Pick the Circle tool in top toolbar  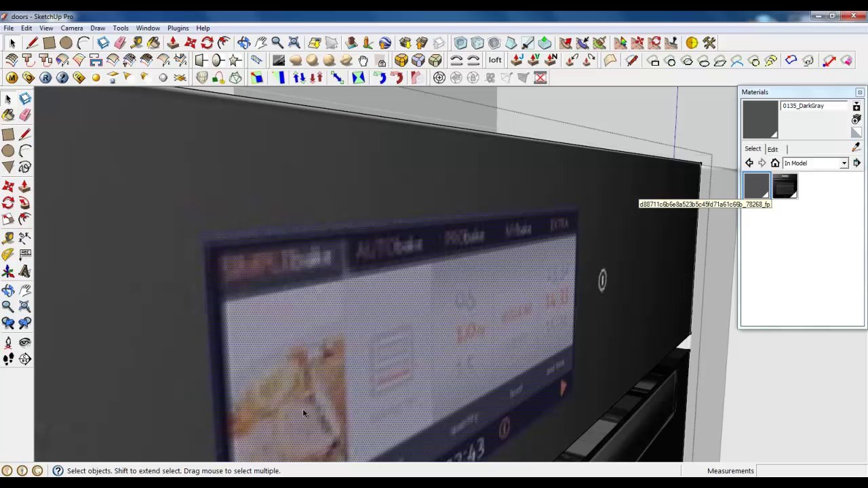(66, 43)
